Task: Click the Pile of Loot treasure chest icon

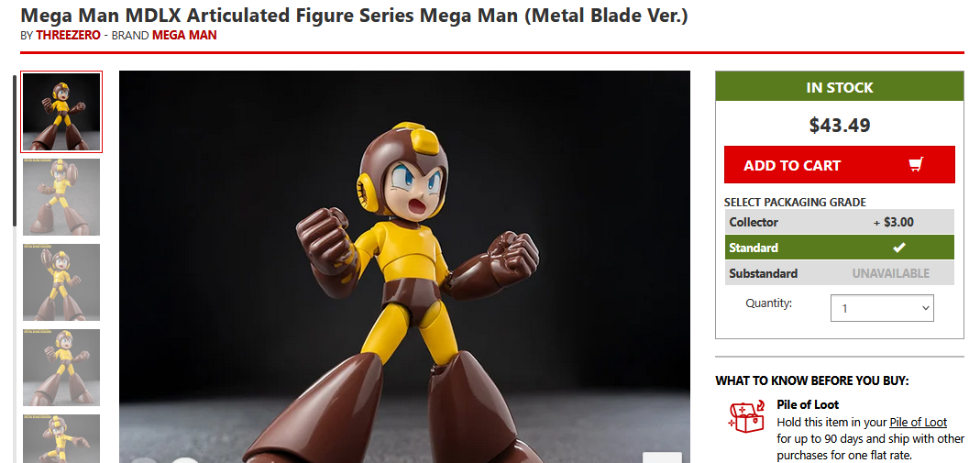Action: 747,416
